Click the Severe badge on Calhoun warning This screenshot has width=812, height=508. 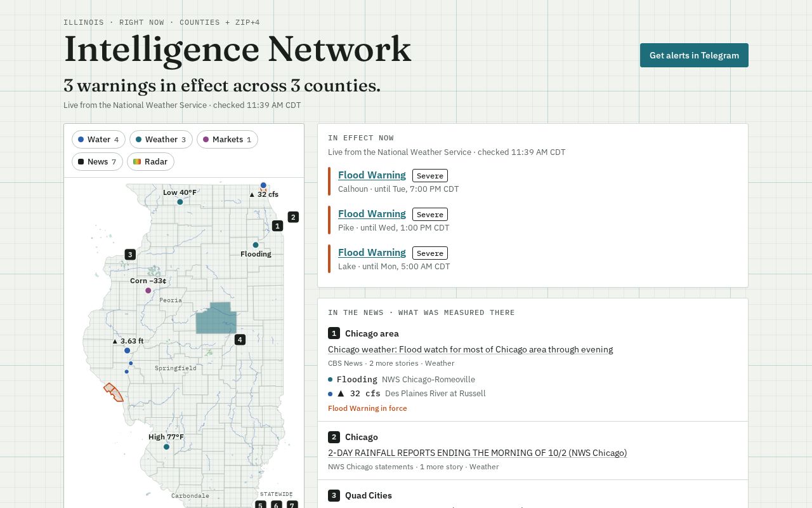tap(430, 176)
